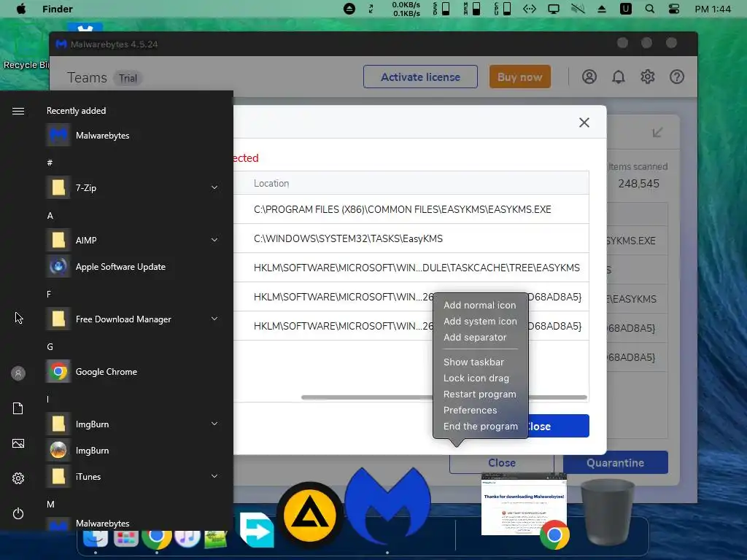Click blue Close button in dialog
This screenshot has width=747, height=560.
558,426
